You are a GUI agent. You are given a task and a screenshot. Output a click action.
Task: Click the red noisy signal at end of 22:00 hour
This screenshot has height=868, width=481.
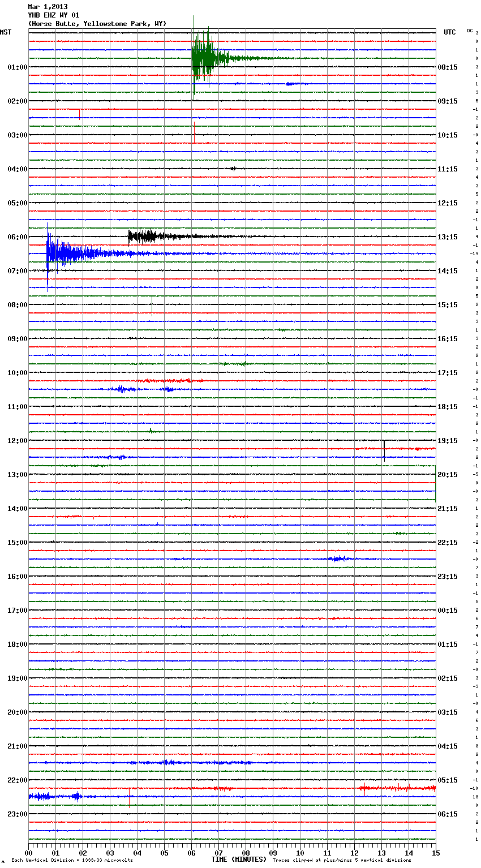point(398,788)
